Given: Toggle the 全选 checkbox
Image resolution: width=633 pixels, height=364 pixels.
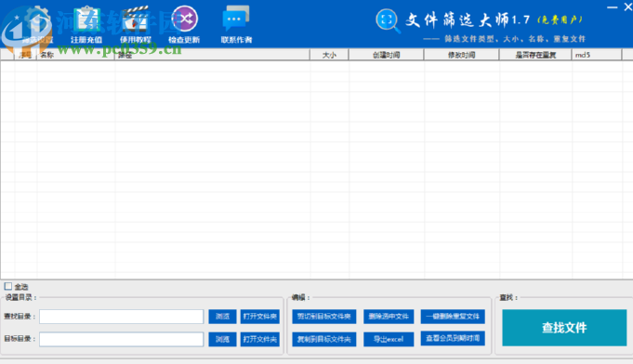Looking at the screenshot, I should pyautogui.click(x=8, y=286).
